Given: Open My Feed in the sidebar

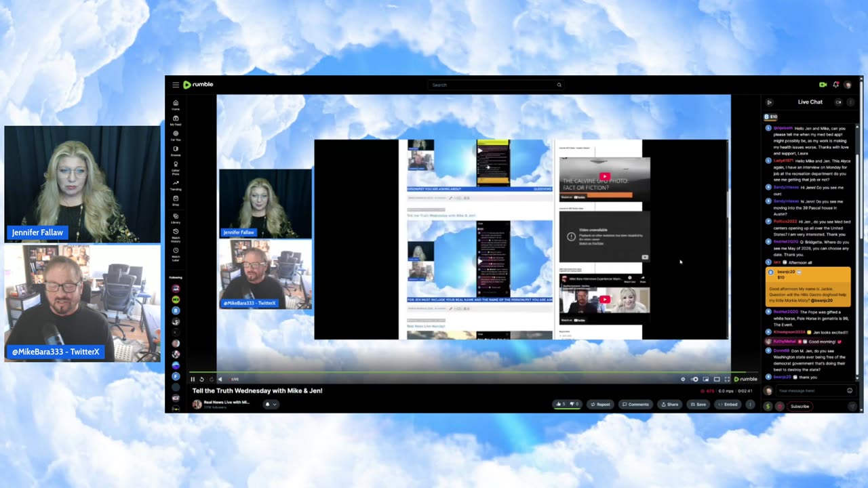Looking at the screenshot, I should click(176, 120).
